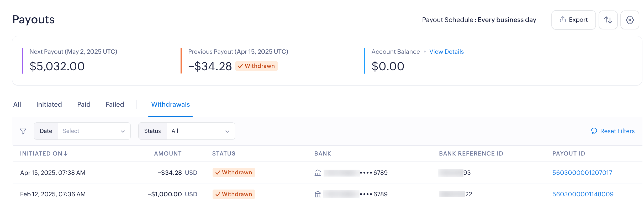Click the filter funnel icon
This screenshot has height=205, width=644.
pos(23,131)
